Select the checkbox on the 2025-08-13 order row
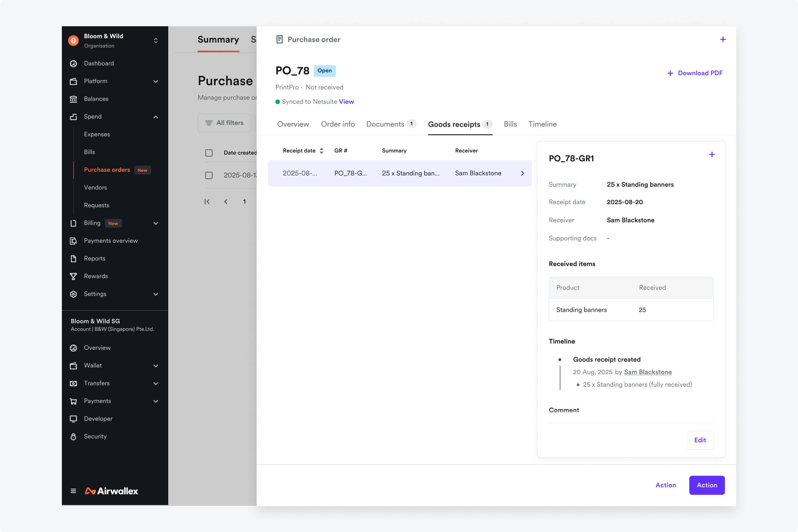 [209, 176]
